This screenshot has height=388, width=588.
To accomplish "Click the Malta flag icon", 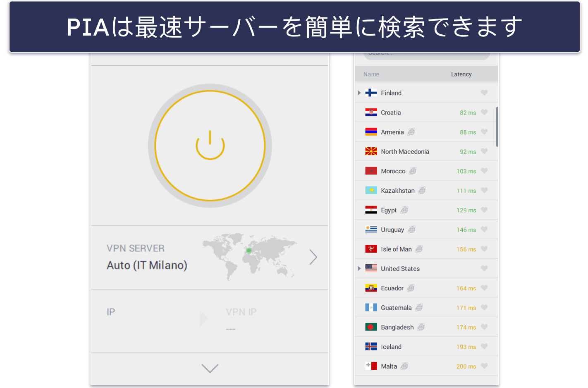I will [x=371, y=366].
